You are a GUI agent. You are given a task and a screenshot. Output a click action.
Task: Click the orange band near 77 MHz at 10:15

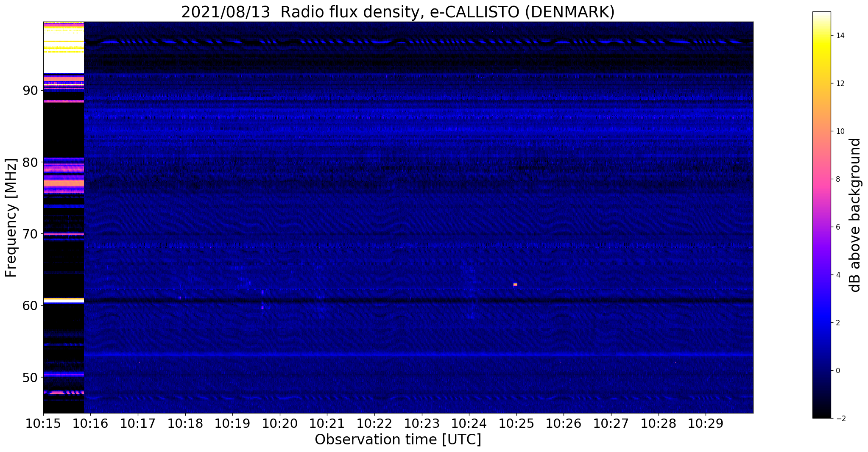point(64,183)
